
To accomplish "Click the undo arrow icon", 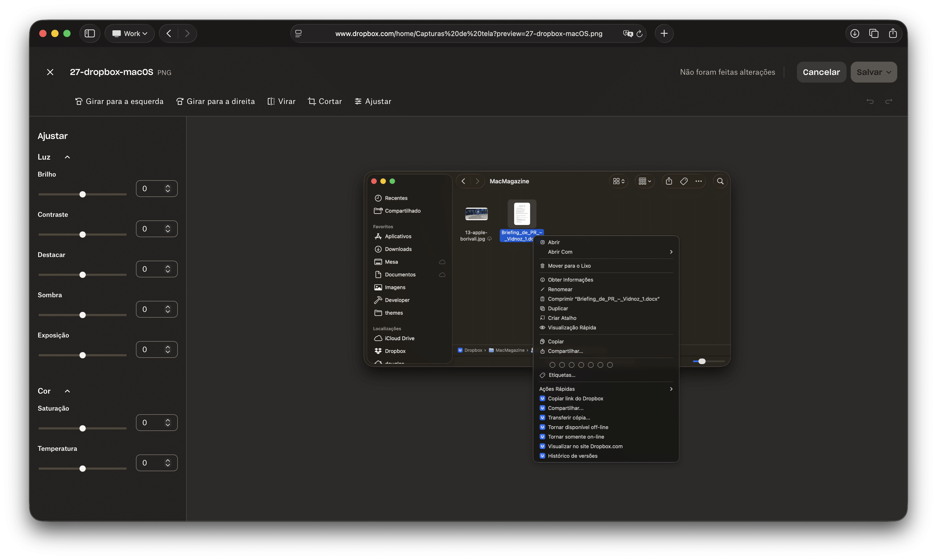I will point(870,101).
